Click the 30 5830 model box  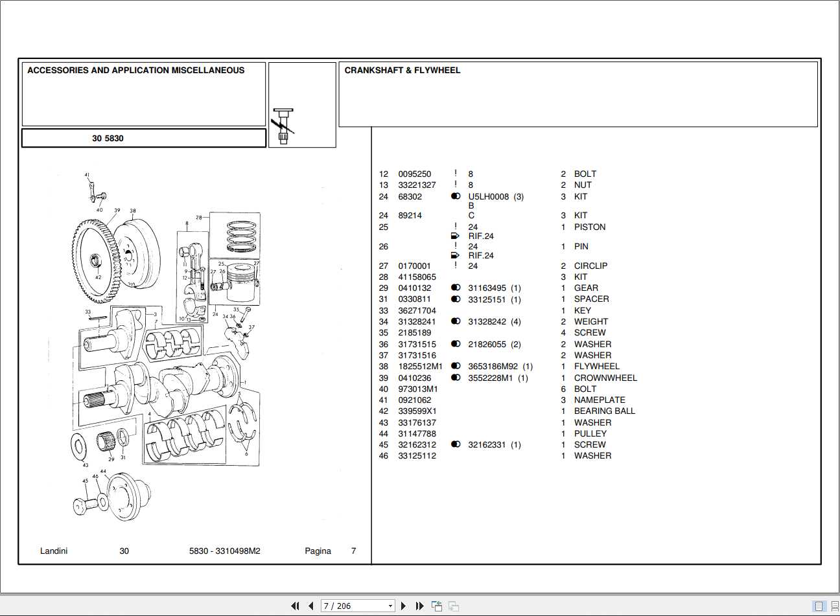pyautogui.click(x=144, y=138)
